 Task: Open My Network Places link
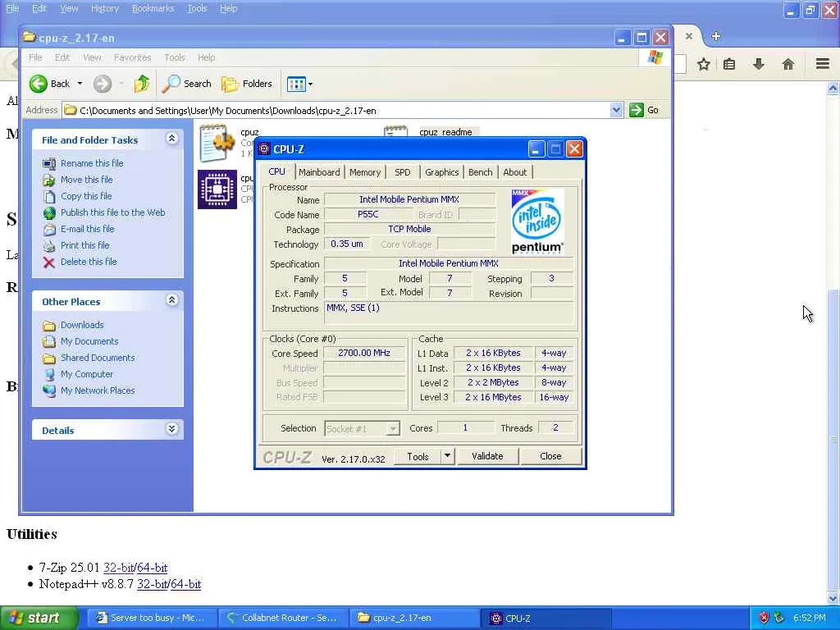point(98,390)
